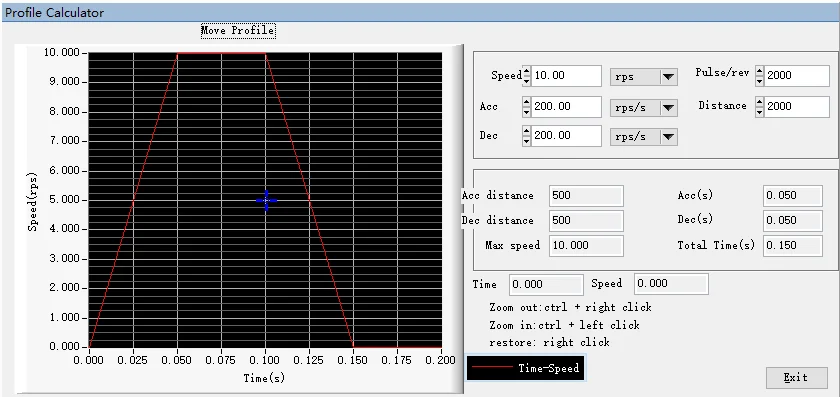Click the restore: right click hint

[549, 342]
